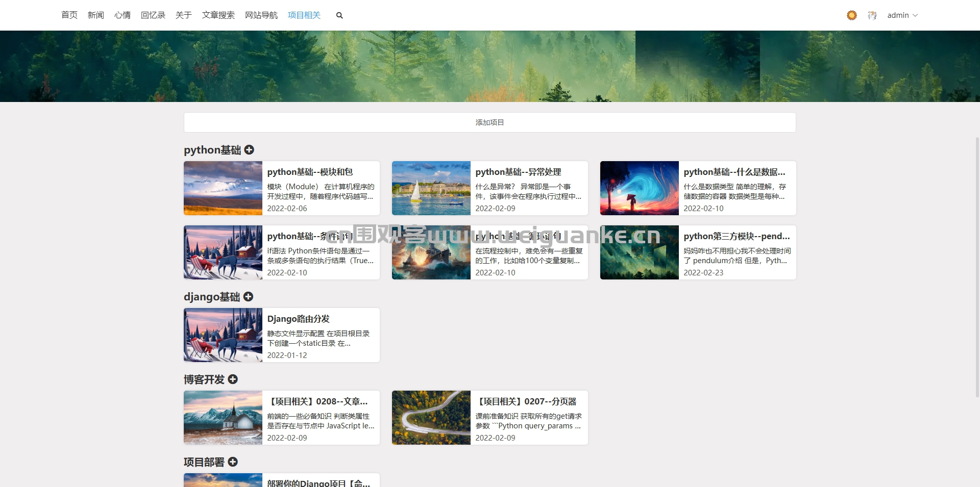The image size is (980, 487).
Task: Add article to 博客开发 with plus icon
Action: [x=233, y=379]
